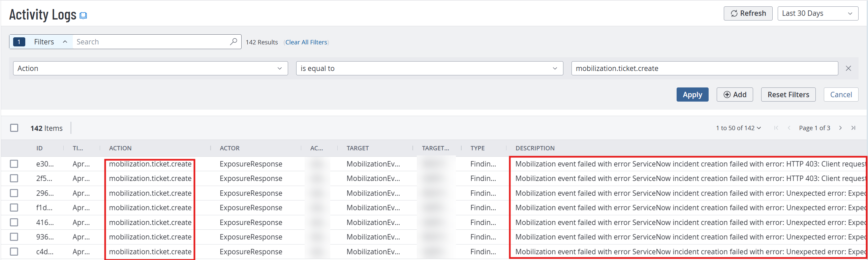Add a new filter with Add button
Image resolution: width=868 pixels, height=260 pixels.
(735, 95)
